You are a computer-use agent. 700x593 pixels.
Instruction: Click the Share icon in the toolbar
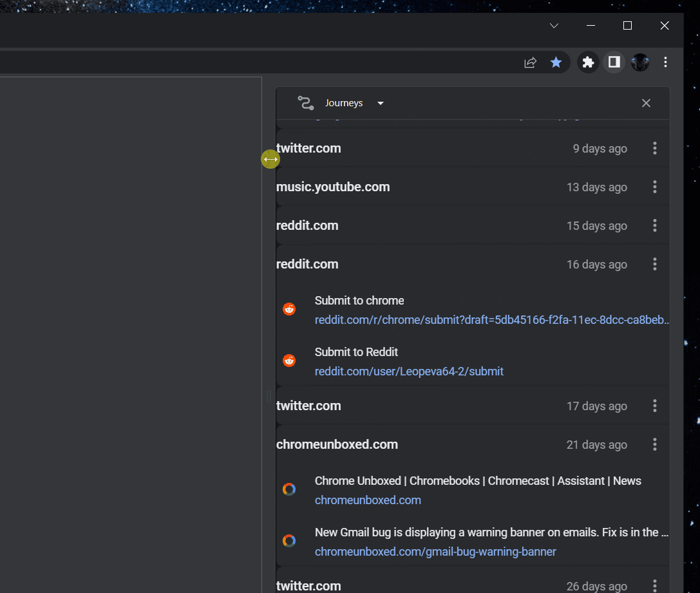[530, 62]
